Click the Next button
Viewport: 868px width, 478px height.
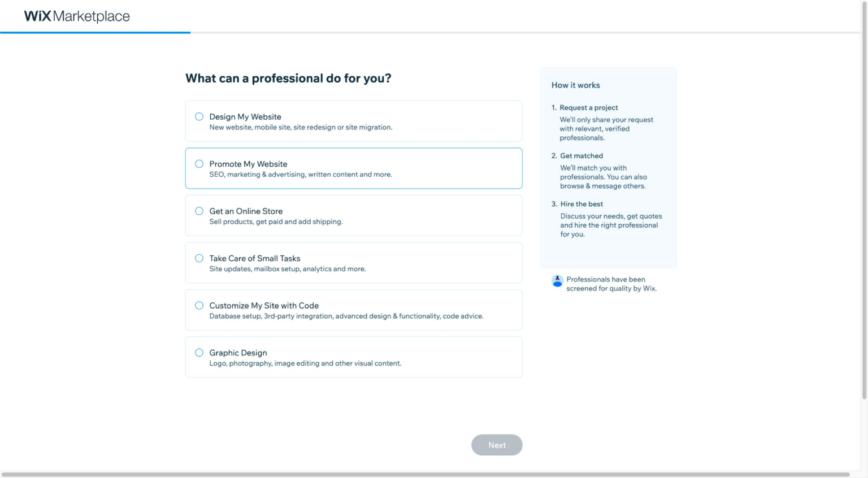[497, 445]
